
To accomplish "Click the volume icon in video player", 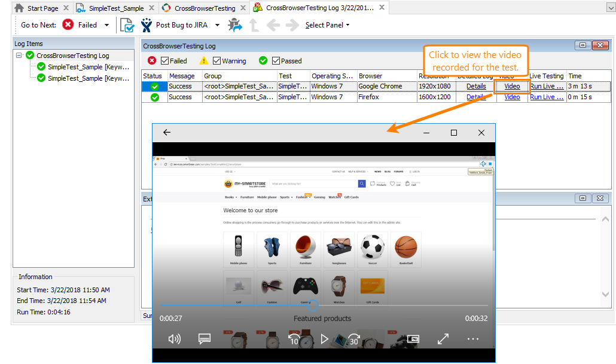I will pos(175,338).
